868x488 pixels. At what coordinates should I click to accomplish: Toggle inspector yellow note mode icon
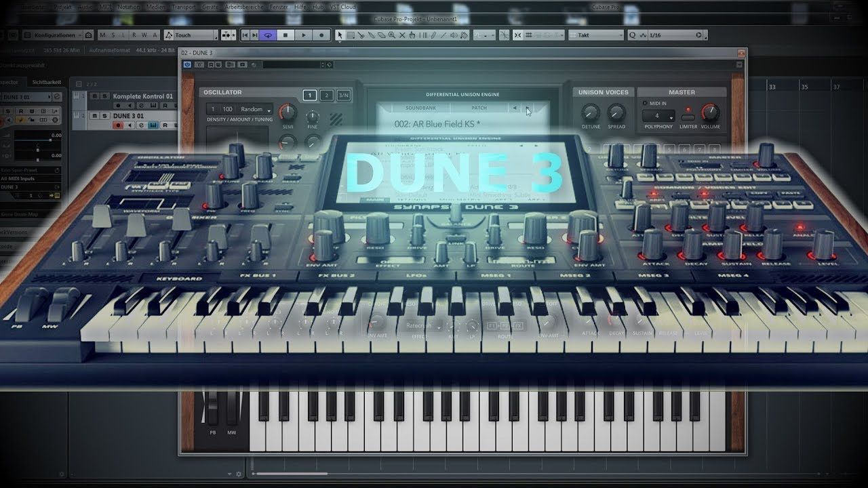point(21,120)
